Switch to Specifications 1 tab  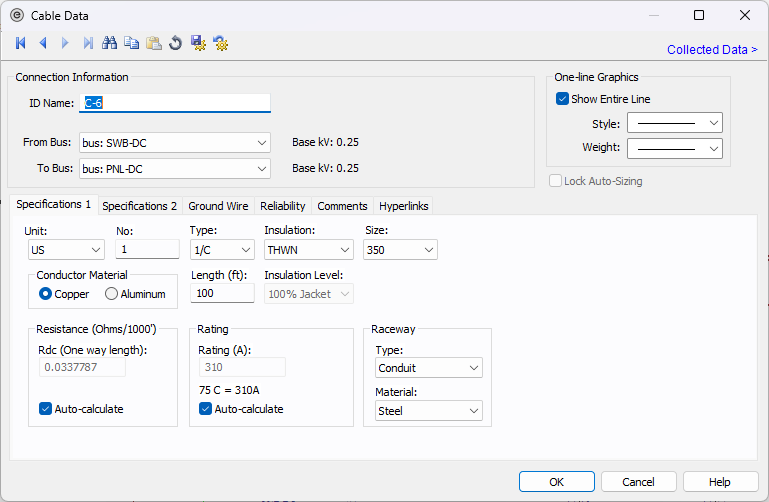53,204
